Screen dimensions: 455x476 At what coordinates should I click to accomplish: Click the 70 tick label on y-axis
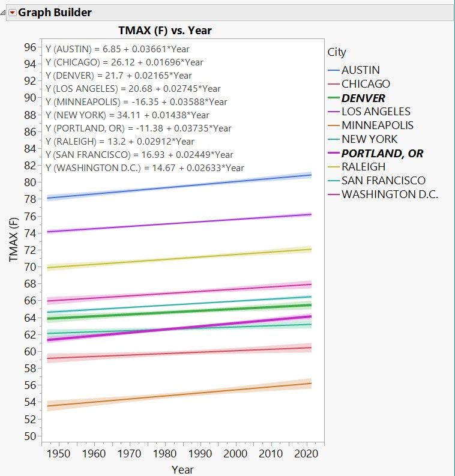(30, 267)
